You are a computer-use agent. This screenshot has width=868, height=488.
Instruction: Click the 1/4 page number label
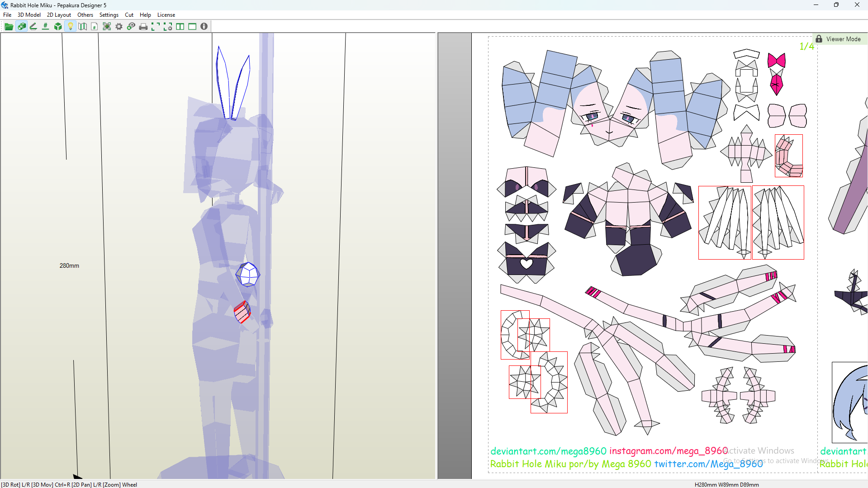click(806, 47)
